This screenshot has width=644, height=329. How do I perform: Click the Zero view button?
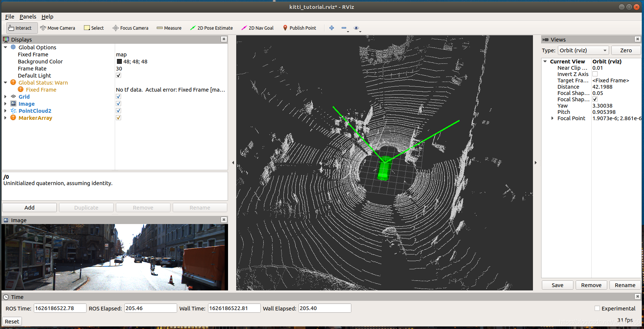tap(626, 50)
